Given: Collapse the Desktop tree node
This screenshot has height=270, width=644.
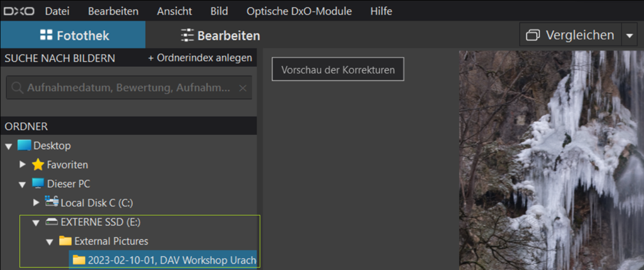Looking at the screenshot, I should pyautogui.click(x=9, y=146).
